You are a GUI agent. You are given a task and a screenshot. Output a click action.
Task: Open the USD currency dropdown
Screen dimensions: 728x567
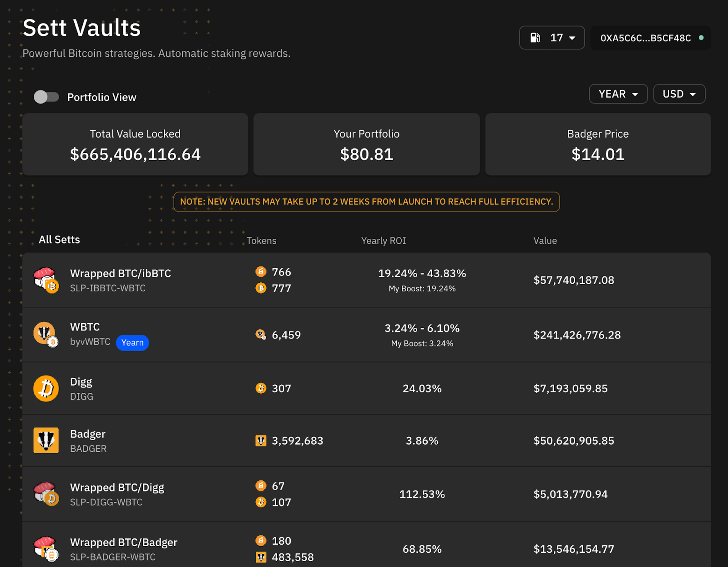point(679,94)
